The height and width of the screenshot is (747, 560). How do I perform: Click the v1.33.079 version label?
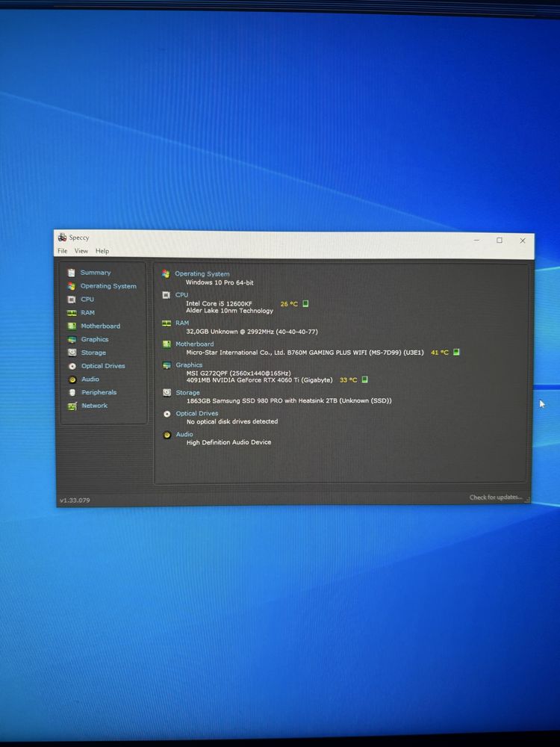click(x=75, y=500)
